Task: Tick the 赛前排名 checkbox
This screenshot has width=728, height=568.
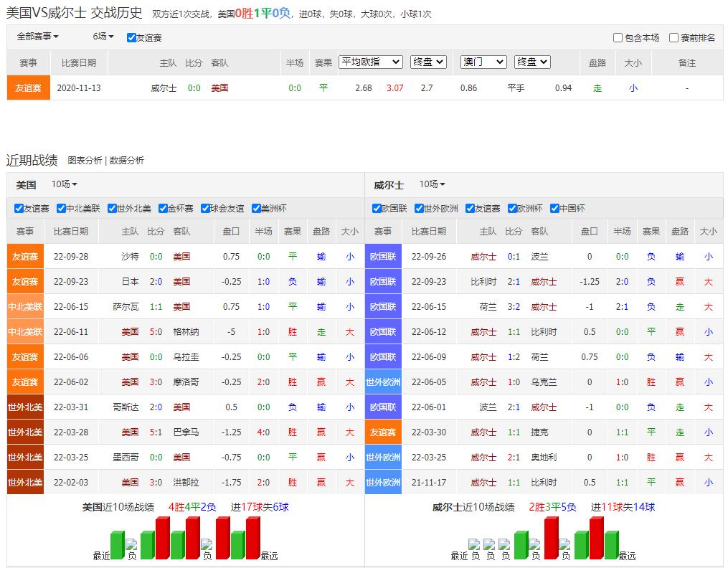Action: point(673,38)
